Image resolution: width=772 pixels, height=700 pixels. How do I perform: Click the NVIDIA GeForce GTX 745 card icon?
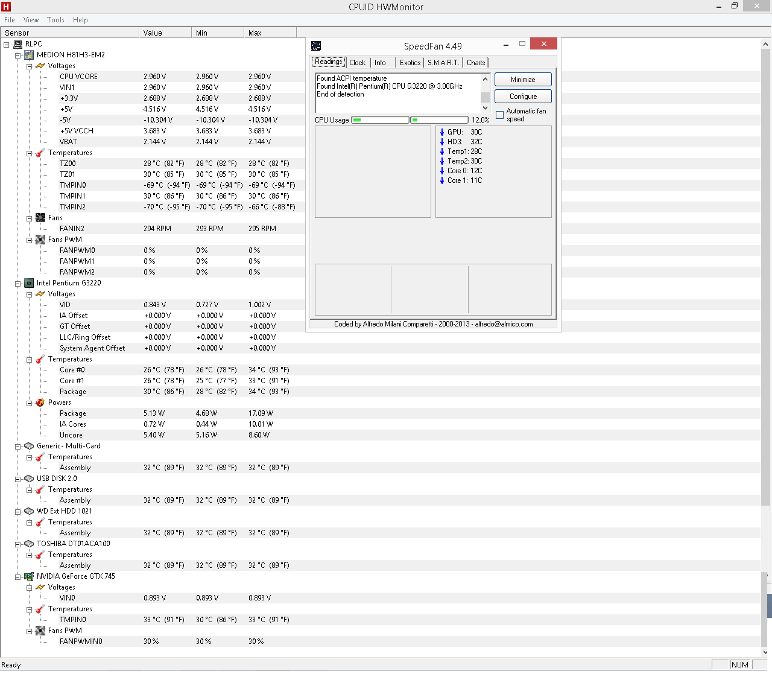click(29, 576)
